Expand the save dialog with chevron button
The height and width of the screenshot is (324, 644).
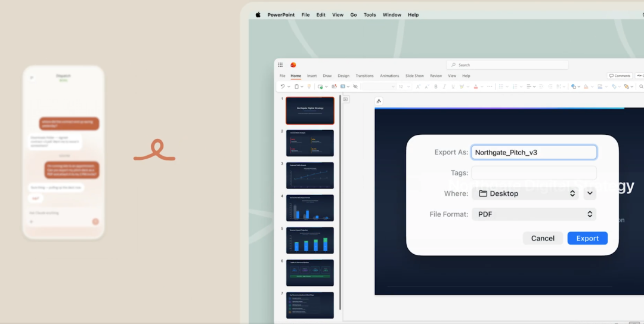click(x=589, y=193)
